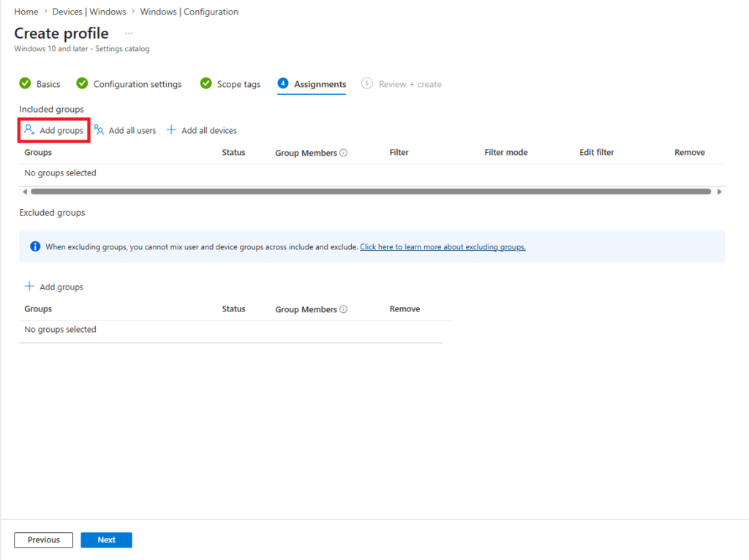Go to the Configuration settings step
Screen dimensions: 749x560
pos(137,84)
